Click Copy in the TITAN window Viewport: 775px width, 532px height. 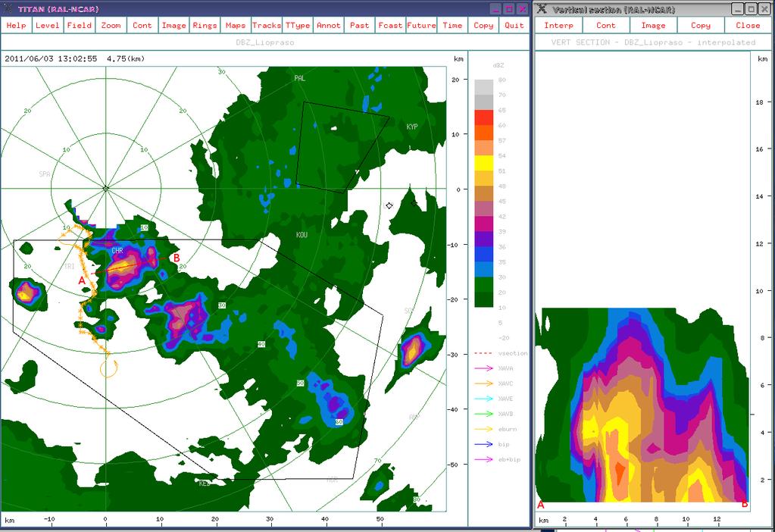[x=483, y=25]
